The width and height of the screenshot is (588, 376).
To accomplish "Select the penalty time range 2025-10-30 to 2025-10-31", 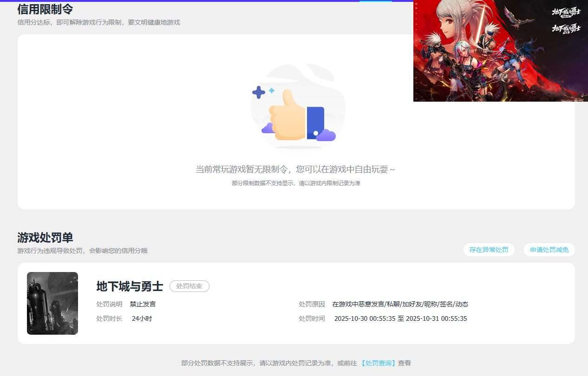I will [x=400, y=318].
